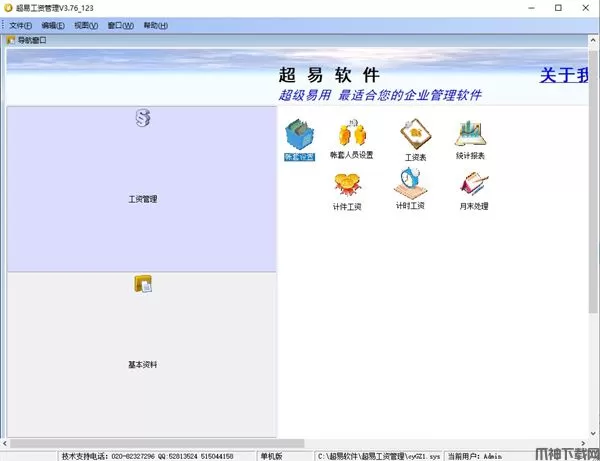Click the 超易软件 heading text
The height and width of the screenshot is (461, 600).
click(x=329, y=75)
